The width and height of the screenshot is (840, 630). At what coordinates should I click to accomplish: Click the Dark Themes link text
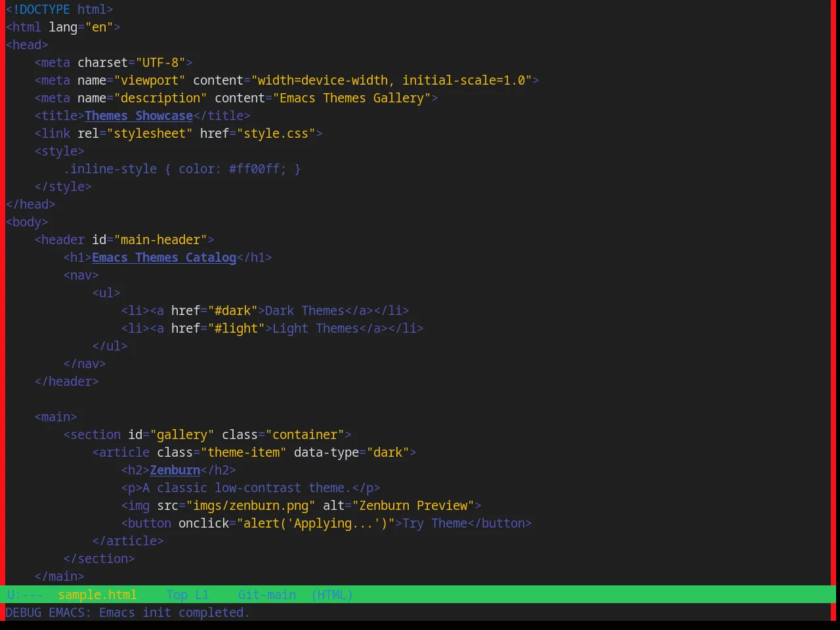[304, 310]
